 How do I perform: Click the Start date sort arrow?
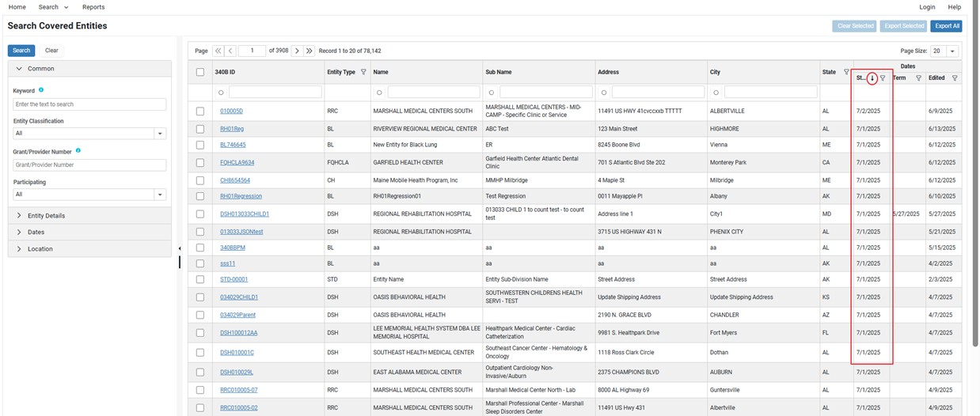pos(872,78)
